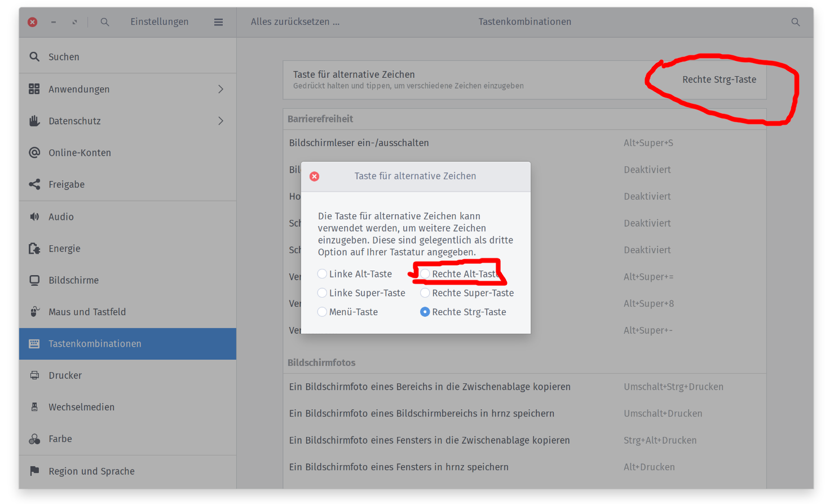Click the Anwendungen grid icon
This screenshot has height=504, width=825.
click(x=34, y=89)
